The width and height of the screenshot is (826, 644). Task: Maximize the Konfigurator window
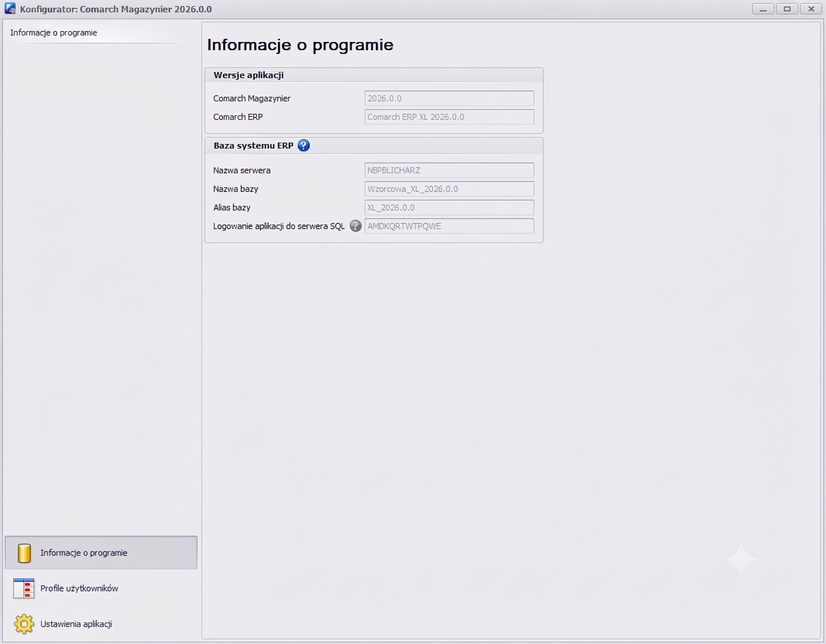pos(787,9)
